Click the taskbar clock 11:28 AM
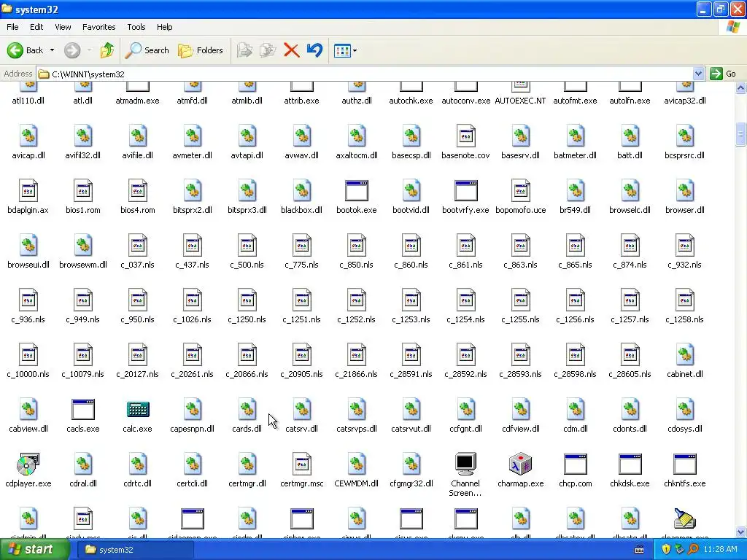747x560 pixels. click(720, 550)
